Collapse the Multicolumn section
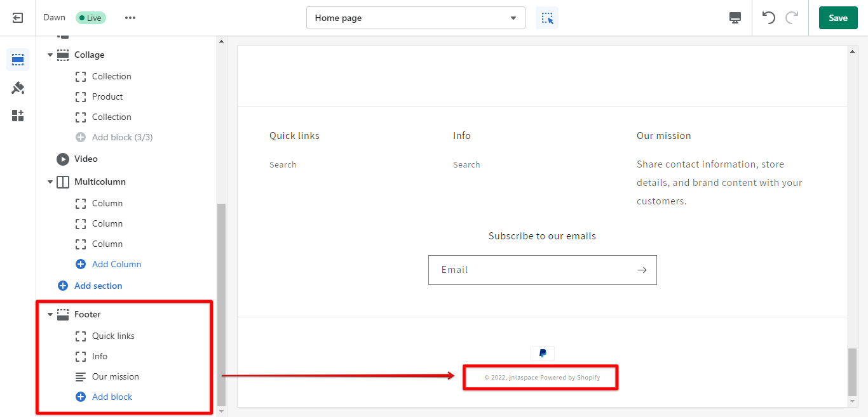This screenshot has width=868, height=417. 50,182
